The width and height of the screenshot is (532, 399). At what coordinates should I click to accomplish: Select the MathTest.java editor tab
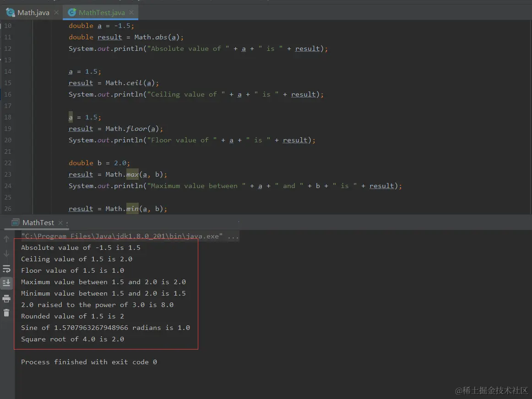(102, 12)
